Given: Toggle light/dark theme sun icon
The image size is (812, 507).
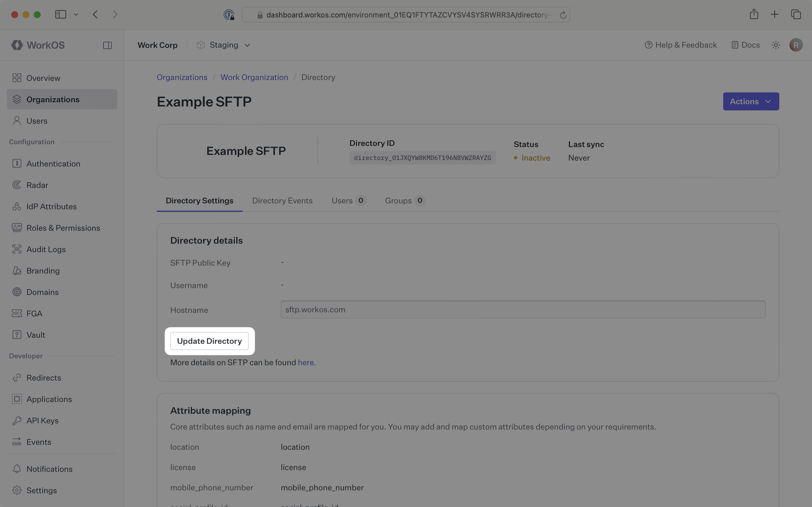Looking at the screenshot, I should [775, 45].
